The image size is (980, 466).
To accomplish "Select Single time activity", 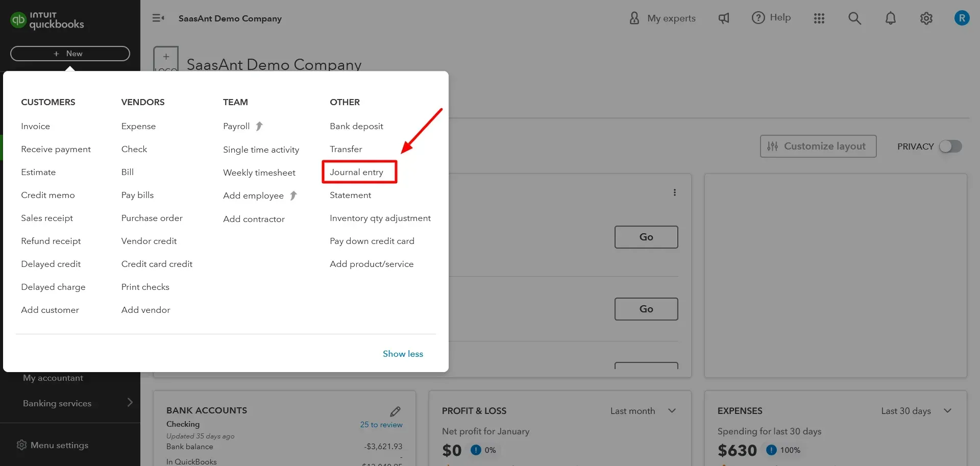I will click(261, 150).
